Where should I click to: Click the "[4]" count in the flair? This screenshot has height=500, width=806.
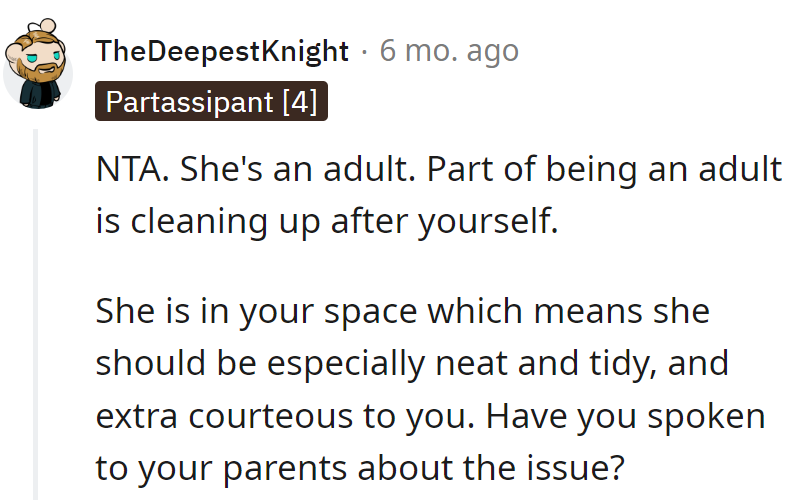[x=299, y=101]
